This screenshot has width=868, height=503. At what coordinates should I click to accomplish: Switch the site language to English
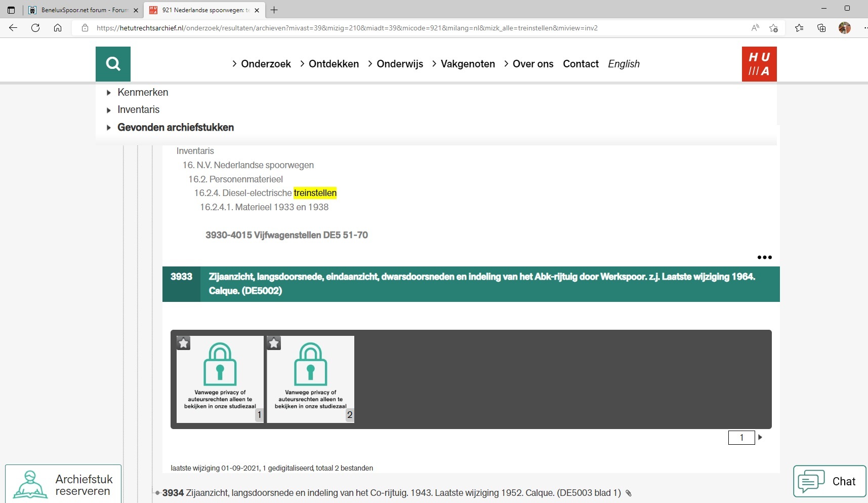point(624,64)
